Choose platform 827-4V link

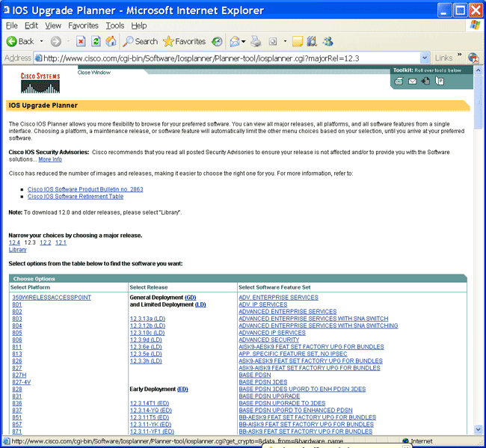tap(22, 382)
